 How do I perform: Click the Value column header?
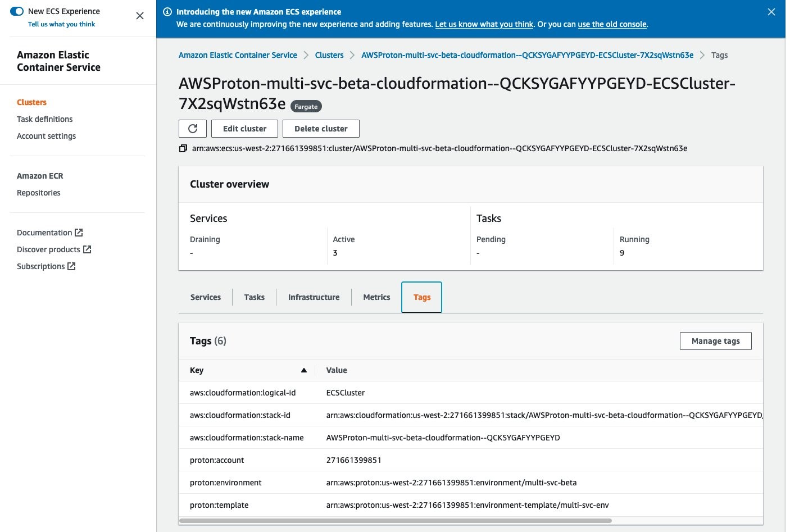(337, 370)
